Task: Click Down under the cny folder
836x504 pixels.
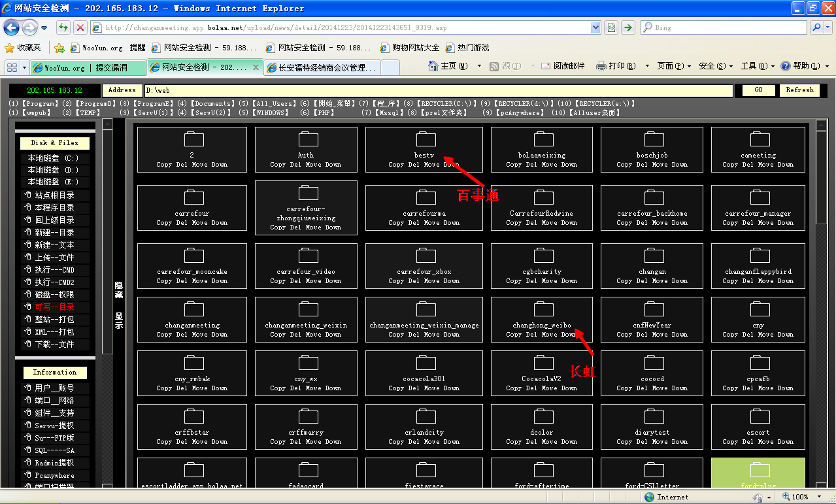Action: 786,335
